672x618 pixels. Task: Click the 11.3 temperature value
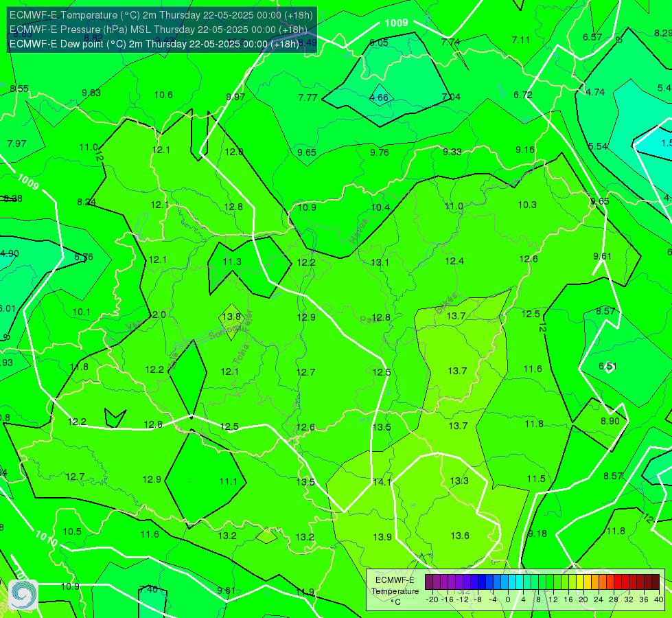point(232,262)
